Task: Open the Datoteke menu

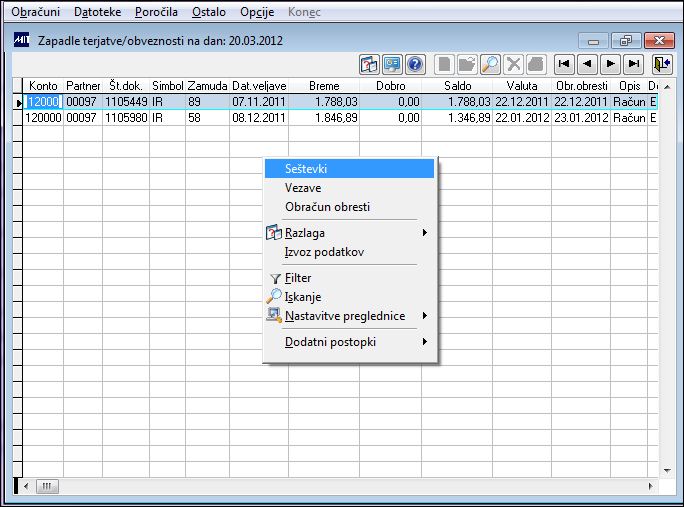Action: 98,12
